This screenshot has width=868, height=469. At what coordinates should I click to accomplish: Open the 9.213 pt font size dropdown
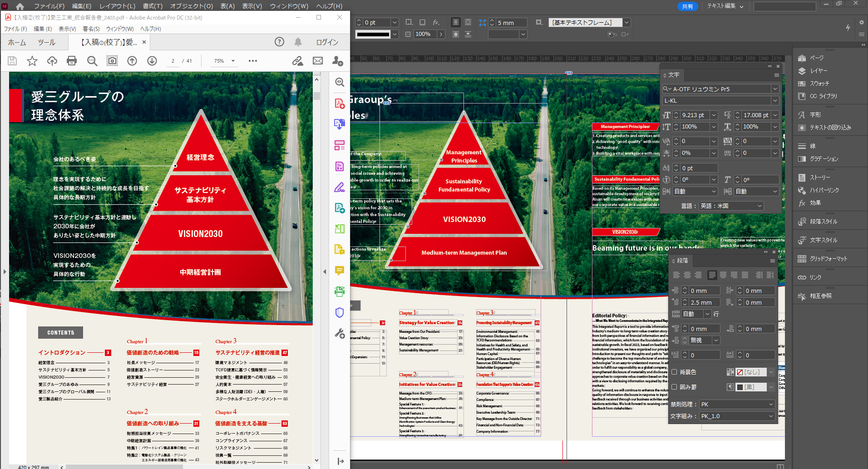714,115
